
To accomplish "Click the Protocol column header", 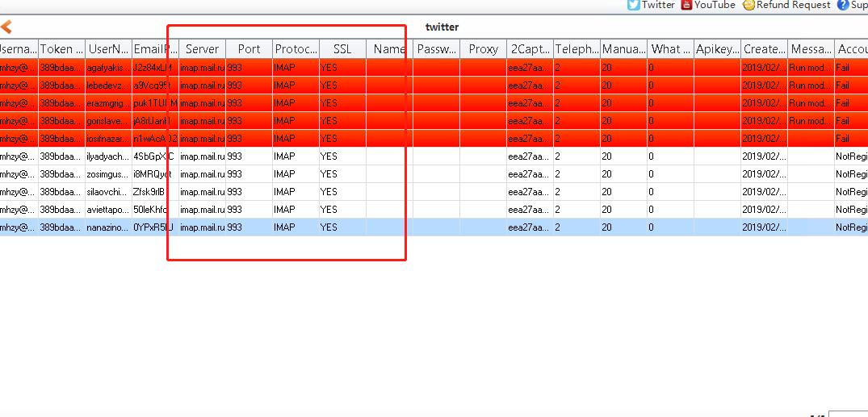I will tap(296, 49).
